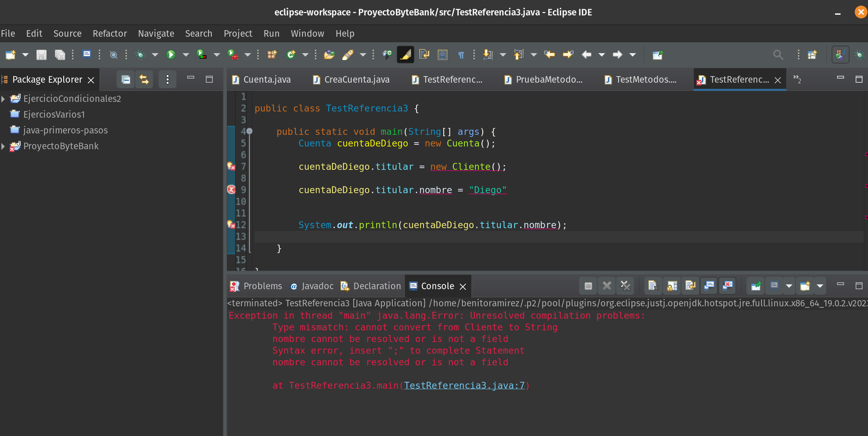Collapse main method fold marker on line 4
The image size is (868, 436).
[x=249, y=131]
